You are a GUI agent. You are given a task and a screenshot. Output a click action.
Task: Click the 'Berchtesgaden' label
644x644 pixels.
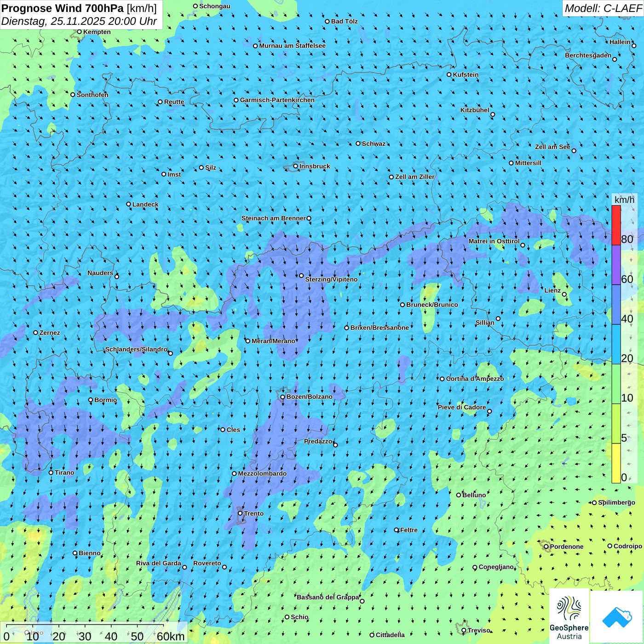[x=588, y=55]
